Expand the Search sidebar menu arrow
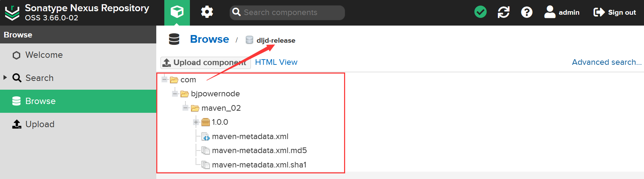The image size is (644, 179). coord(5,77)
